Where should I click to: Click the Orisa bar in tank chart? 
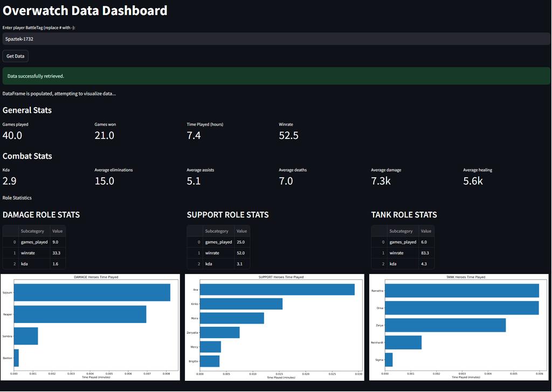[462, 308]
